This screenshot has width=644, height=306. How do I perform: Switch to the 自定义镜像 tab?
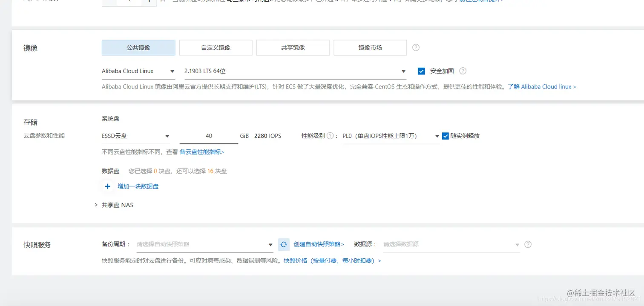click(x=215, y=47)
